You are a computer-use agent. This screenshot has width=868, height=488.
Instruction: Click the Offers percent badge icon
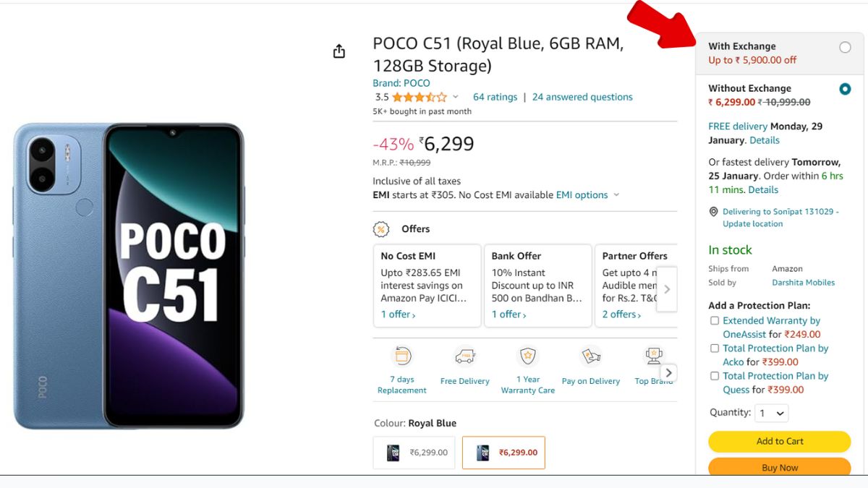381,229
